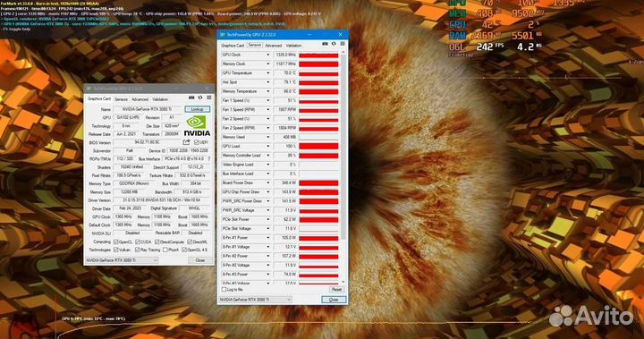Image resolution: width=644 pixels, height=339 pixels.
Task: Open GPU Clock sensor dropdown
Action: coord(268,55)
